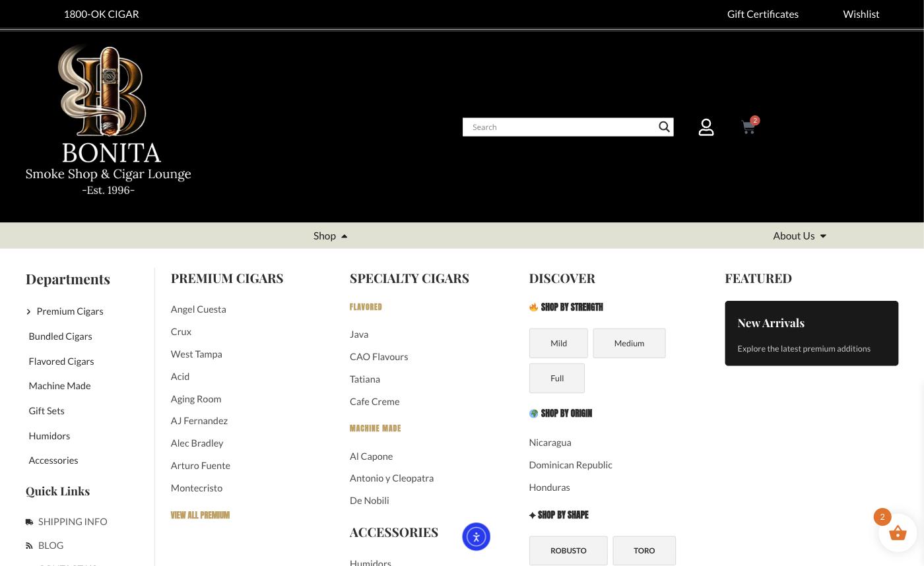Select Flavored Cigars department
This screenshot has width=924, height=566.
tap(61, 362)
